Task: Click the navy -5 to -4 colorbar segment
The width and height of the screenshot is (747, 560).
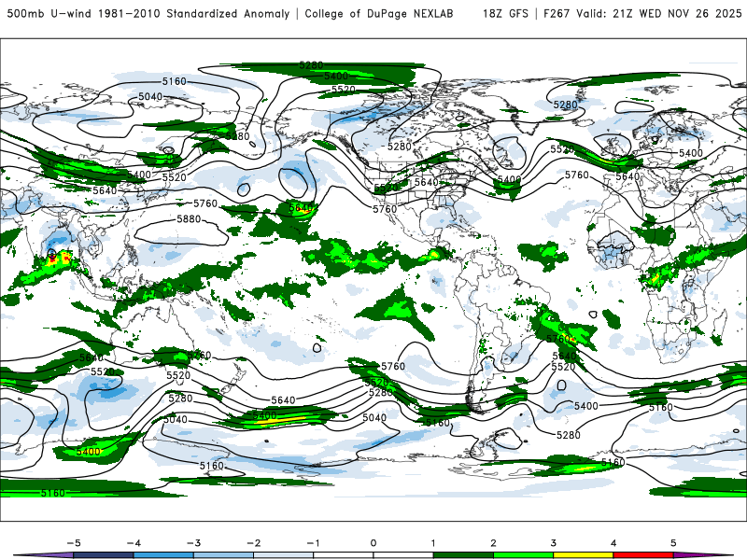Action: click(104, 555)
